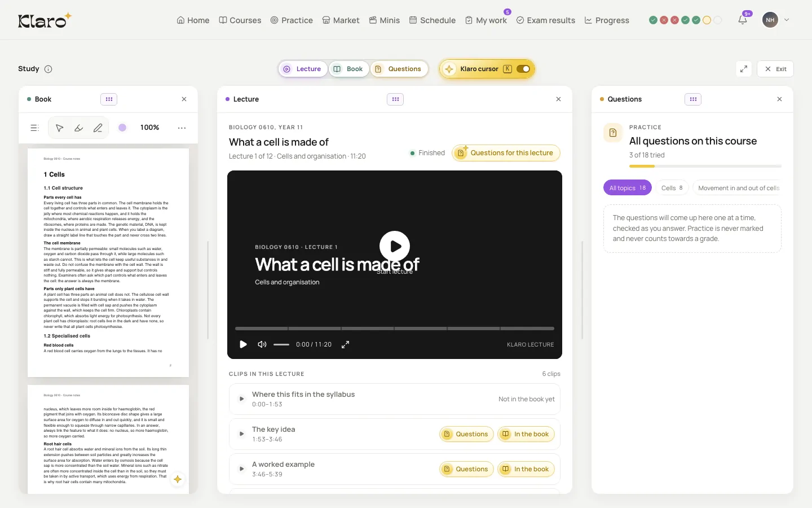Open 'In the book' for The key idea
The width and height of the screenshot is (812, 508).
coord(526,434)
